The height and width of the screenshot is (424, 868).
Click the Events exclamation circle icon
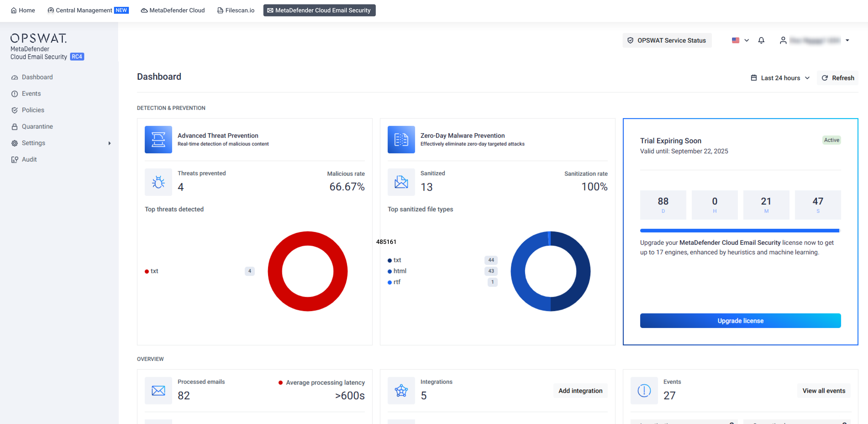click(x=644, y=391)
